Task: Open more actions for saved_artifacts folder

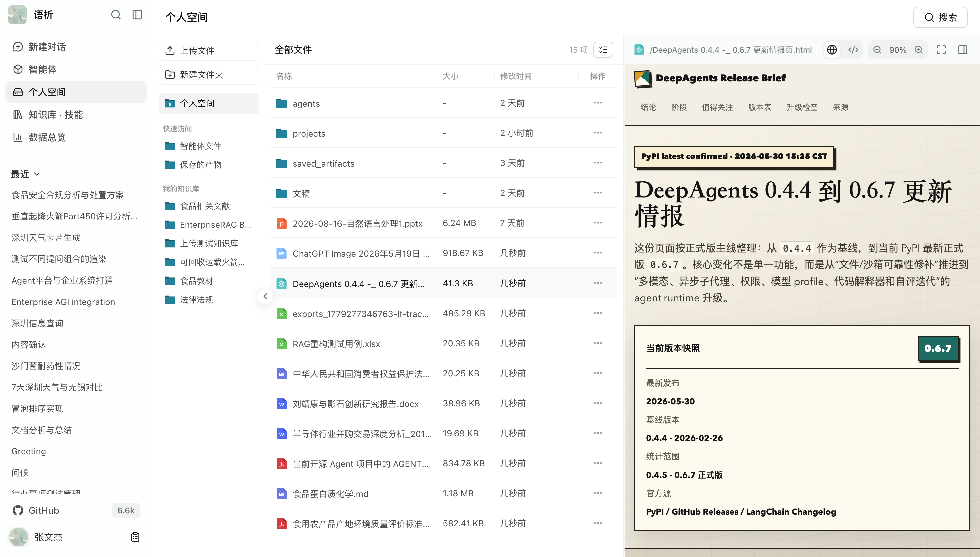Action: [x=598, y=163]
